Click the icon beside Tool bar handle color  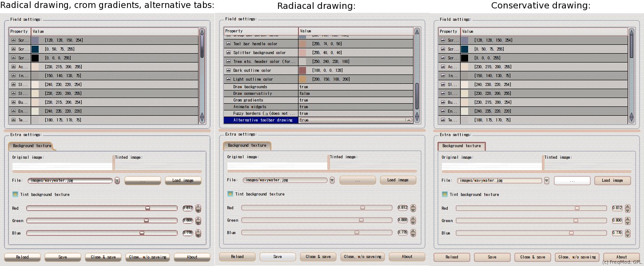coord(228,44)
